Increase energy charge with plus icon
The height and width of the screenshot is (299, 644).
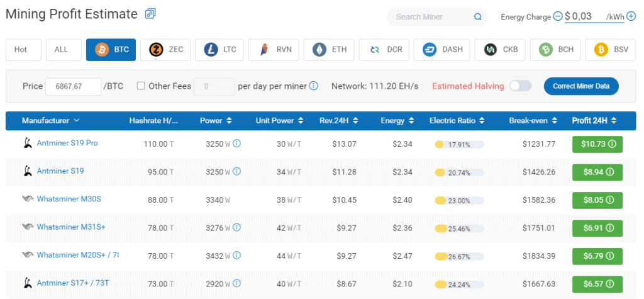(631, 16)
